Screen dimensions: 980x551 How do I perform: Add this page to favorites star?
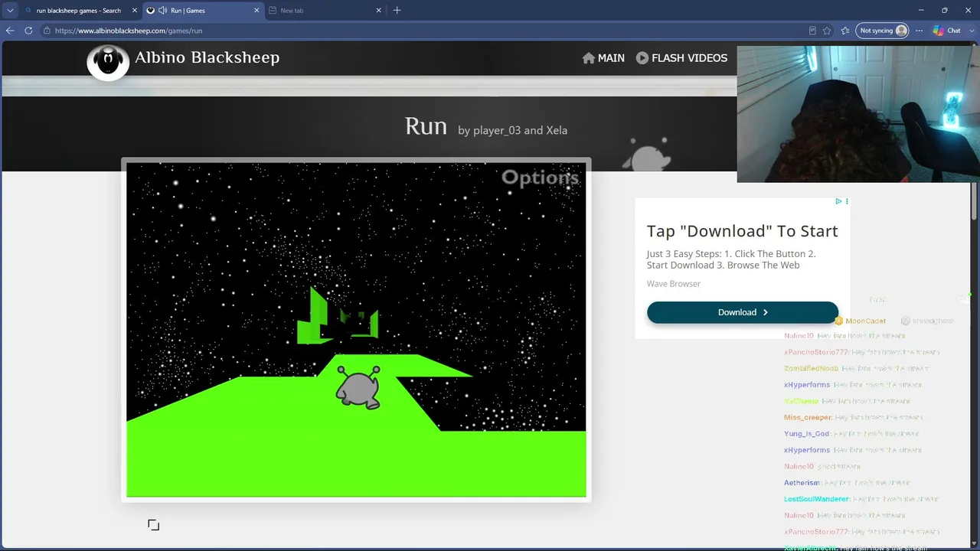click(x=827, y=31)
